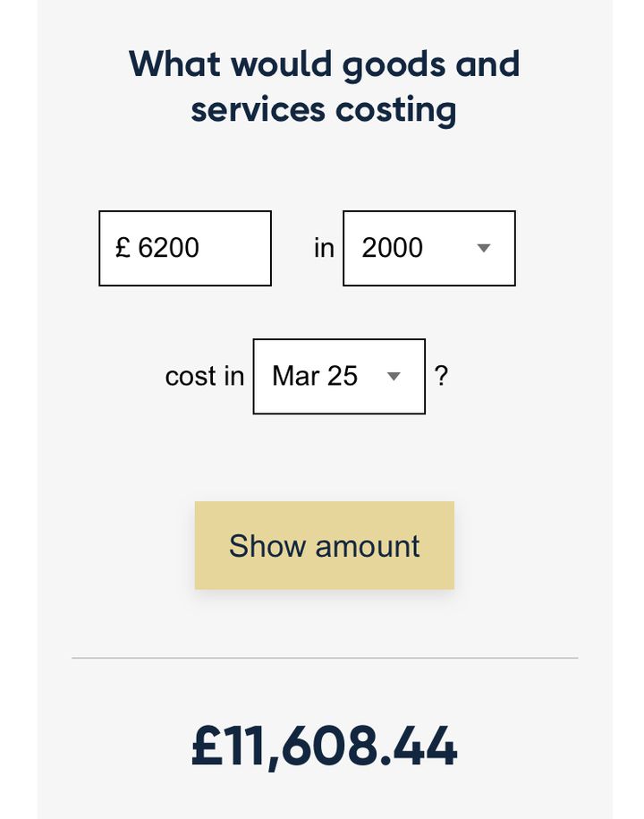Click the 'Mar 25' text in the selector
Viewport: 644px width, 819px height.
[315, 376]
